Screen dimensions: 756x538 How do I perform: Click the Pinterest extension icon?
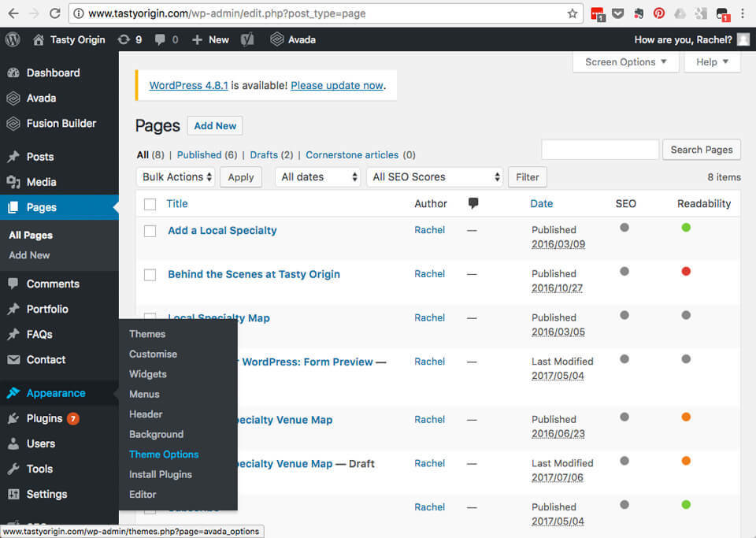pos(658,13)
